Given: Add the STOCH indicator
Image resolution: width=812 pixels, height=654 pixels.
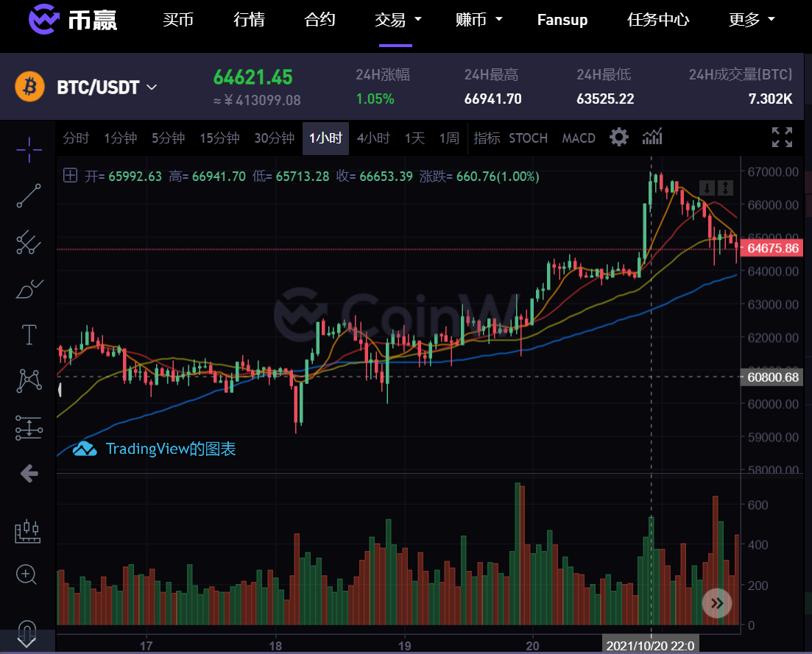Looking at the screenshot, I should coord(529,138).
